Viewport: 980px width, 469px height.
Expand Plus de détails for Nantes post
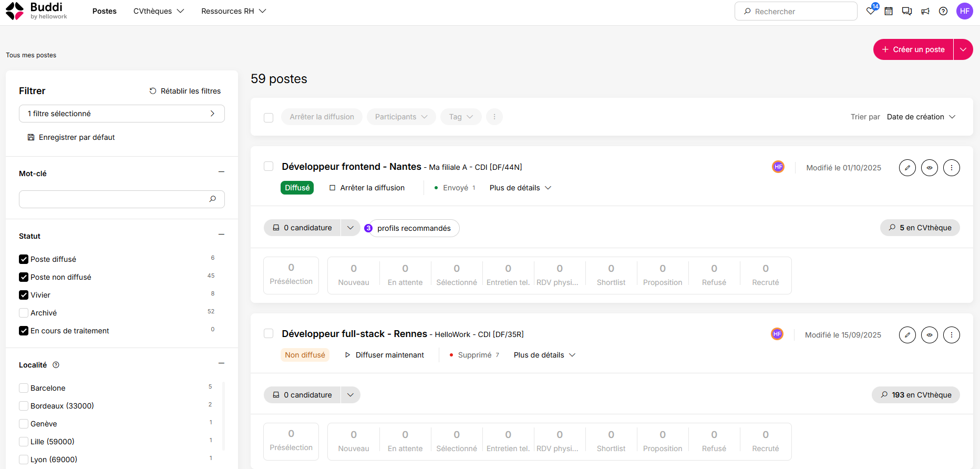(520, 188)
